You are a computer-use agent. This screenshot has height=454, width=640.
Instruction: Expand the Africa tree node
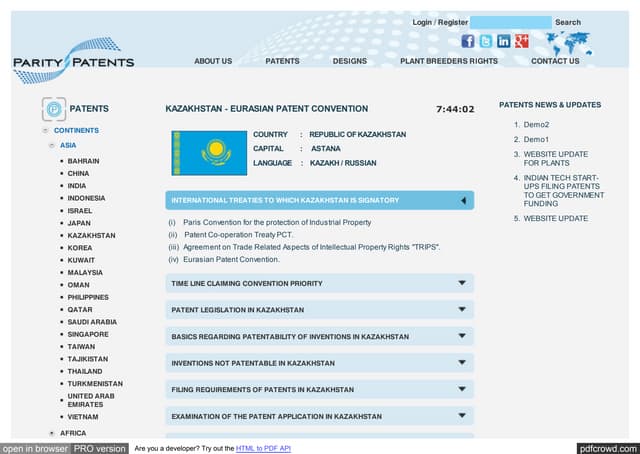coord(52,433)
